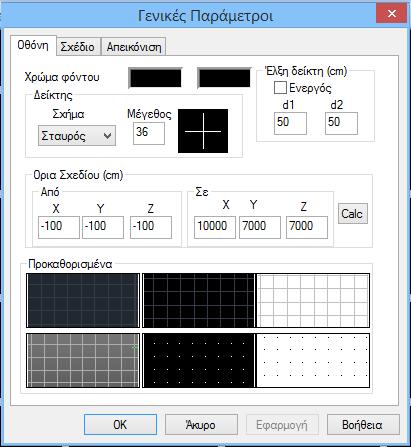Click the d1 input field

[290, 123]
